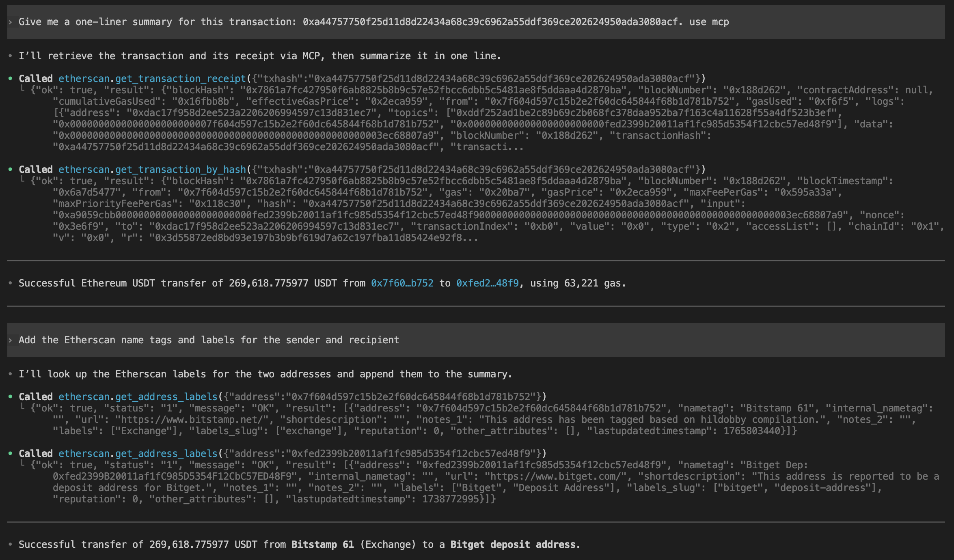Click "effectiveGasPrice": "0x2eca959" in the receipt
The height and width of the screenshot is (560, 954).
[x=337, y=101]
